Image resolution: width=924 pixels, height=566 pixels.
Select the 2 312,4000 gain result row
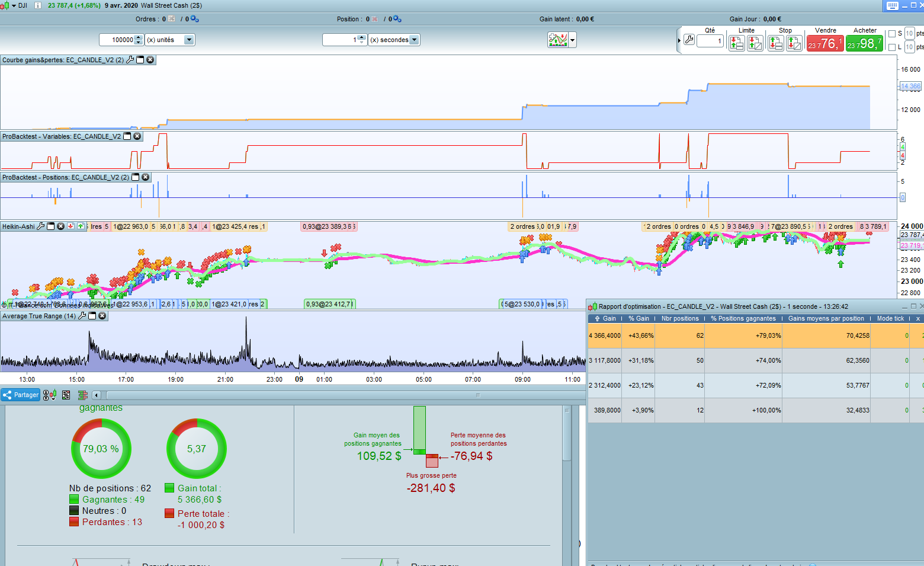pos(756,385)
